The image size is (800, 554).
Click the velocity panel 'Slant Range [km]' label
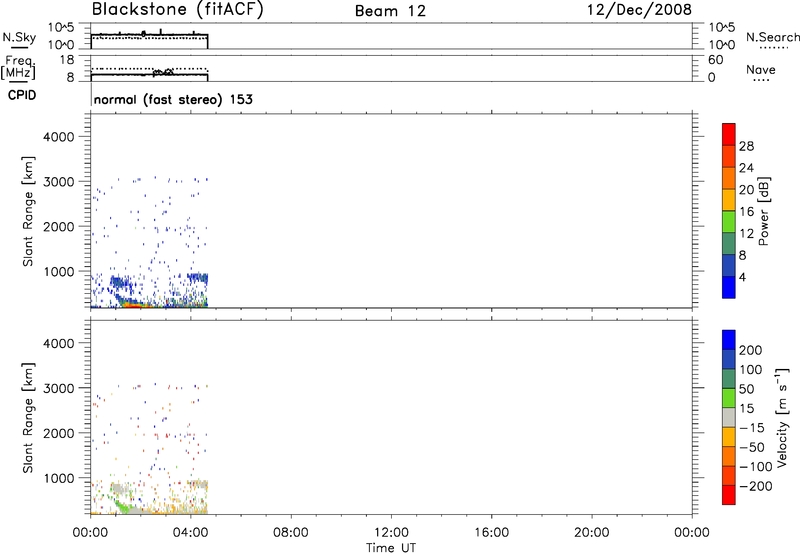(x=28, y=418)
